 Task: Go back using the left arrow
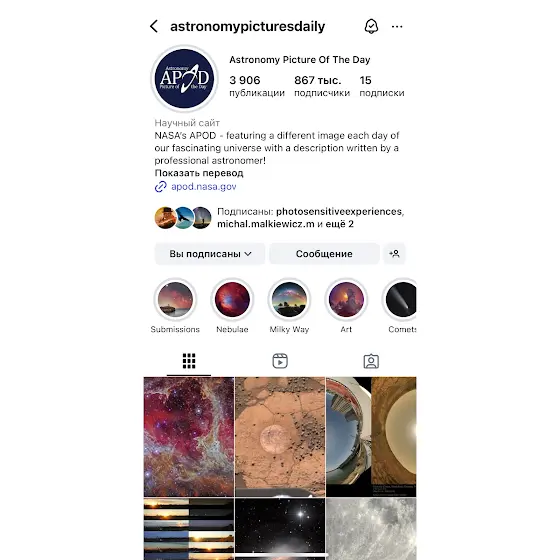point(154,26)
